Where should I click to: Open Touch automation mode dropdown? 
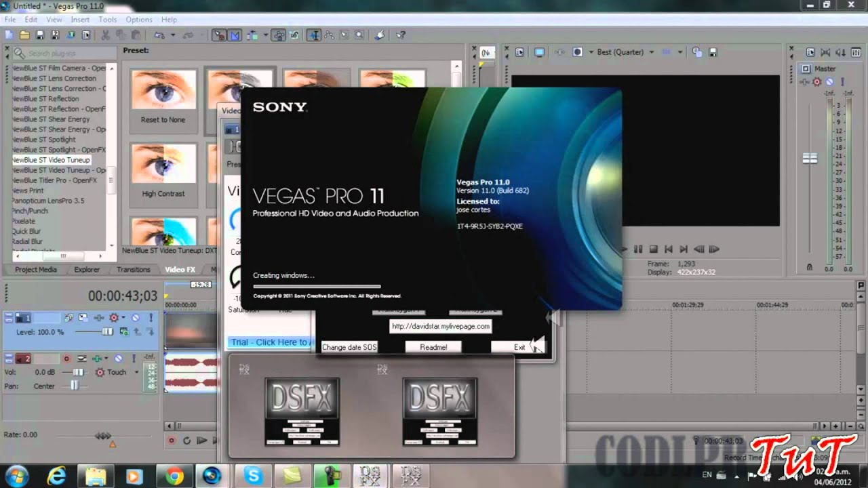(x=136, y=372)
